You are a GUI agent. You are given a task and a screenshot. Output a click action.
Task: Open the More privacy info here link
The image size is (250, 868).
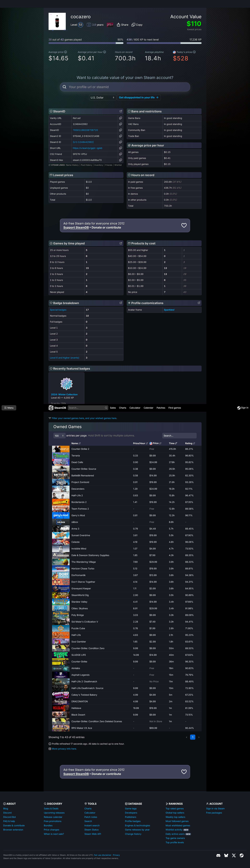click(64, 749)
